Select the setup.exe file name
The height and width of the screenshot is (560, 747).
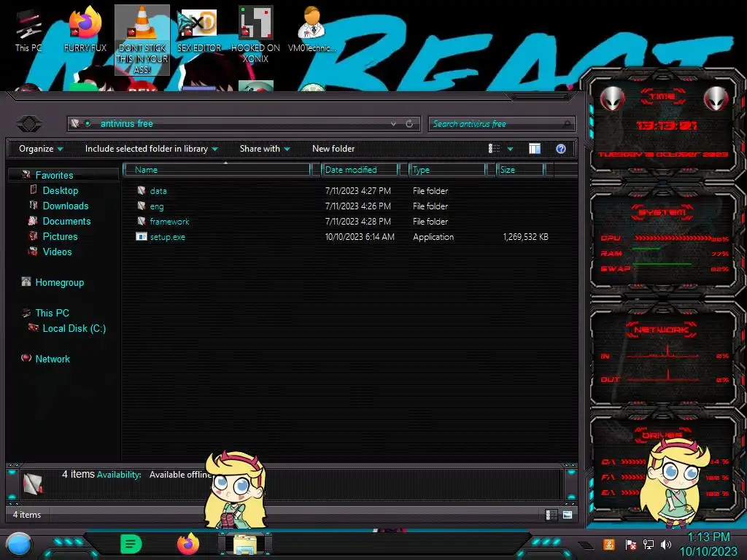[168, 237]
